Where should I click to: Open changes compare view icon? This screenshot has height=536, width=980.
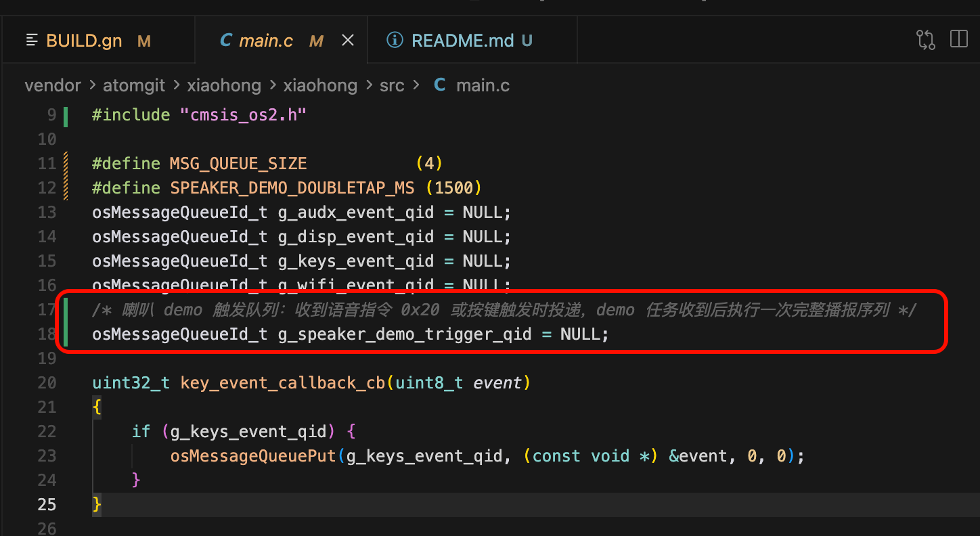point(926,40)
